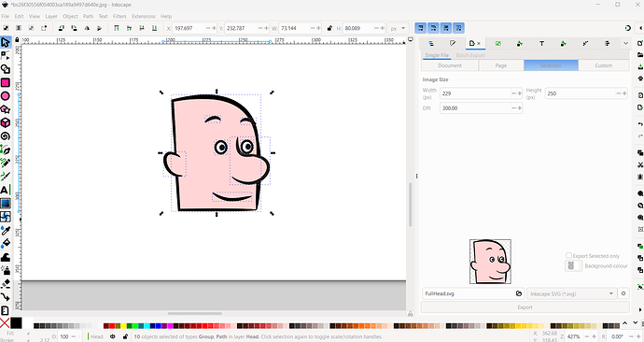Viewport: 644px width, 342px height.
Task: Open the Inkscape SVG format dropdown
Action: 572,293
